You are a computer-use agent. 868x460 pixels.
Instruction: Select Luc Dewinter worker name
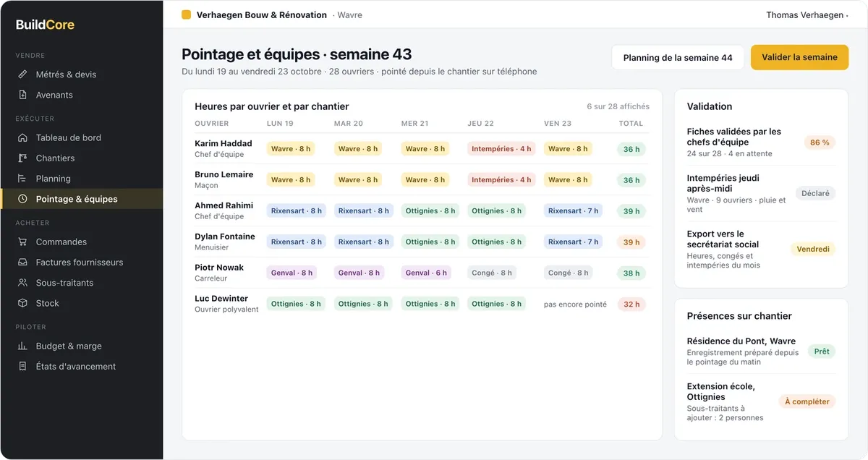tap(221, 299)
